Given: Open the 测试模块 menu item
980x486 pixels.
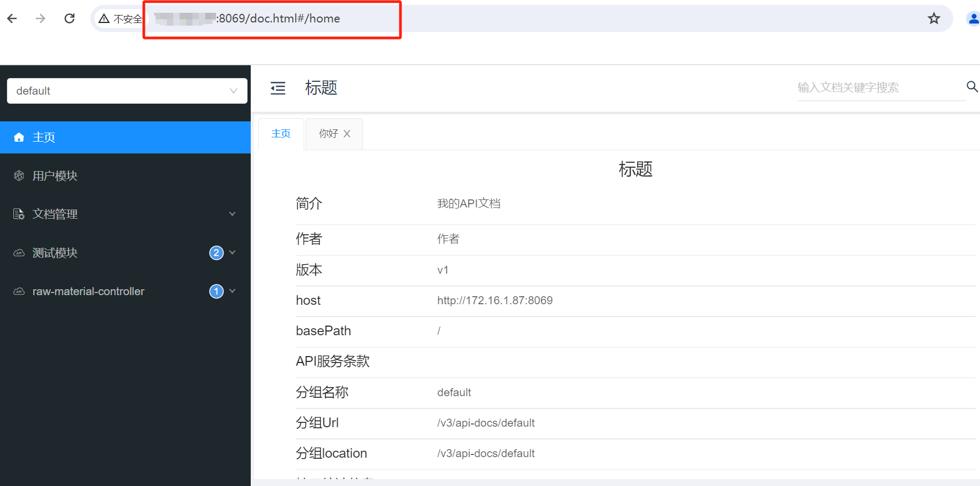Looking at the screenshot, I should click(125, 253).
